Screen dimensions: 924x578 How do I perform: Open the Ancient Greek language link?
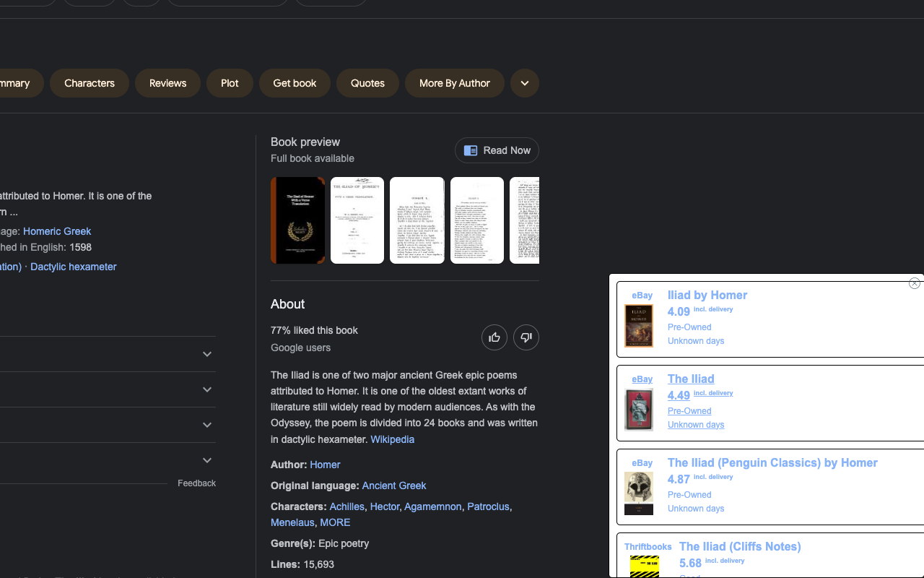tap(394, 486)
